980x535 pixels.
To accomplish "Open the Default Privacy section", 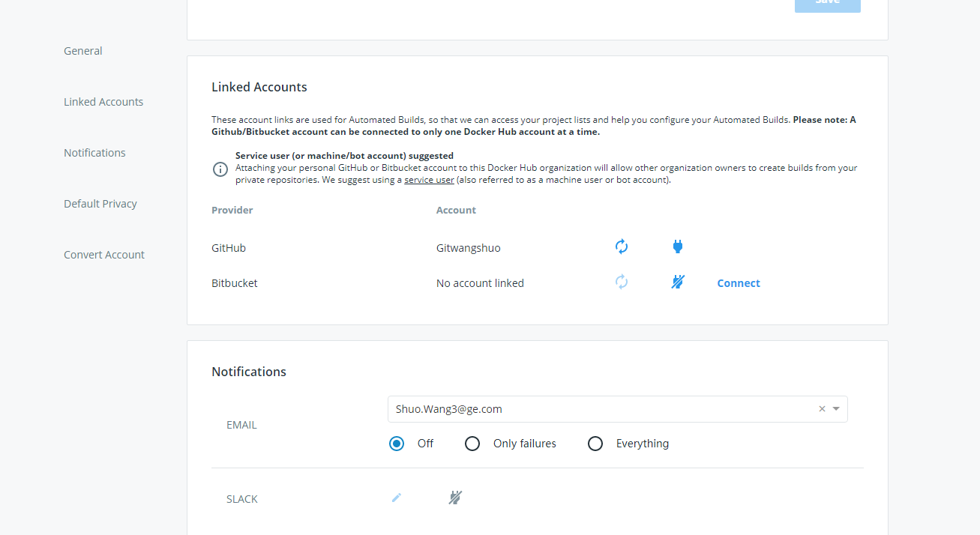I will pos(100,204).
